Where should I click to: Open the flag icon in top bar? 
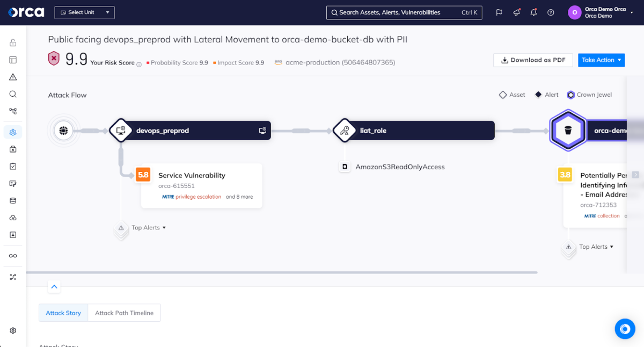click(499, 12)
